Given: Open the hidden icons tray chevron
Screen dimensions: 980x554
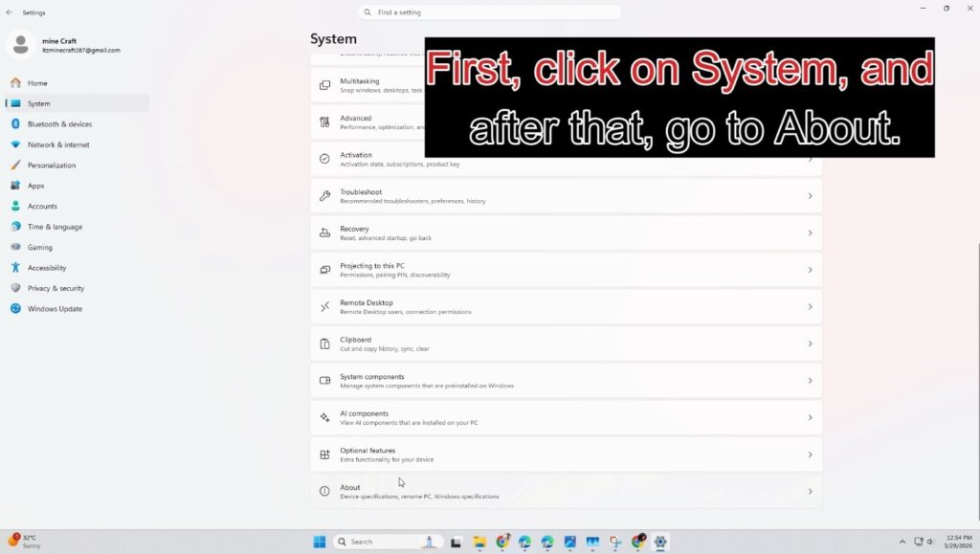Looking at the screenshot, I should (901, 542).
